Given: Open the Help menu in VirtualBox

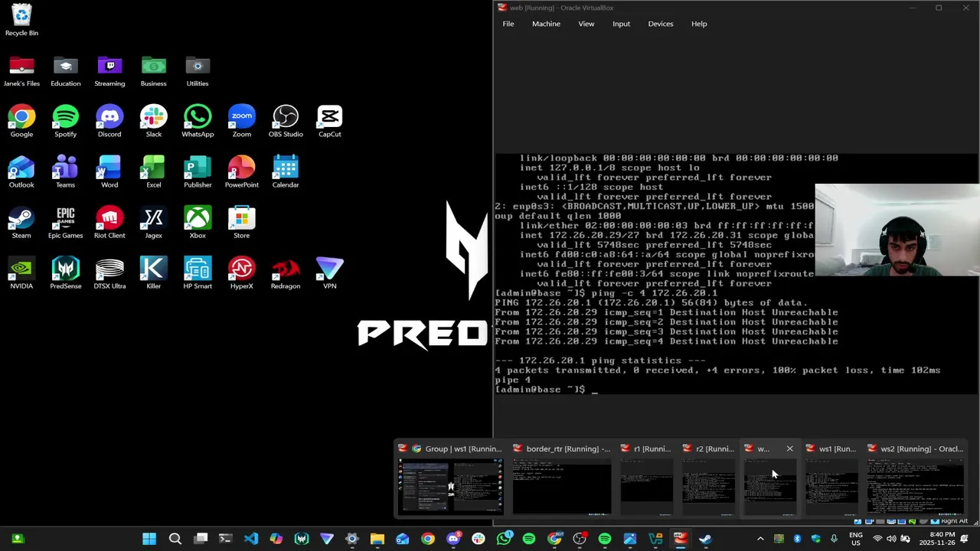Looking at the screenshot, I should pos(699,24).
